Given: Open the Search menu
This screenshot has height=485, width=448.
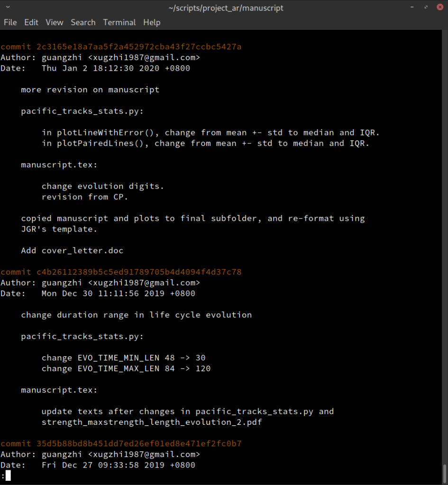Looking at the screenshot, I should coord(83,23).
